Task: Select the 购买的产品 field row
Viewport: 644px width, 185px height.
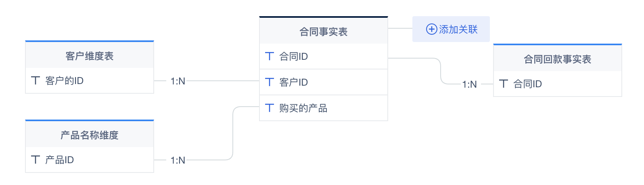Action: coord(323,108)
